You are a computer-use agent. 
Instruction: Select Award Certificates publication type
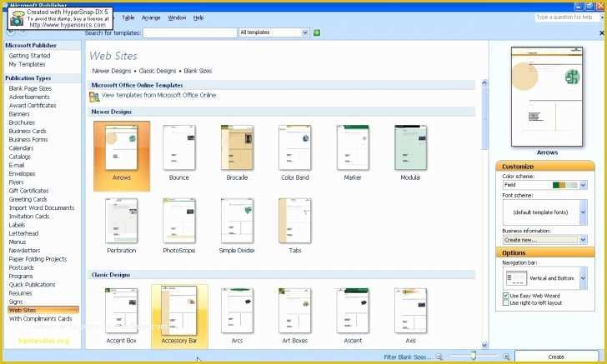[x=33, y=105]
